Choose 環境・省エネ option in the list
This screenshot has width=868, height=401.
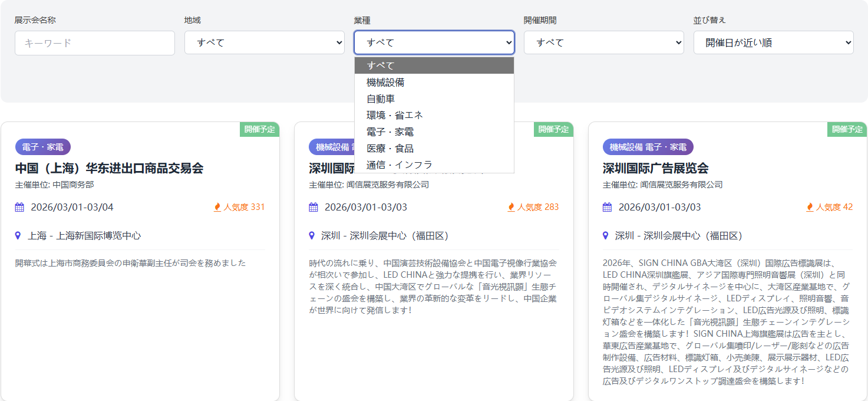[394, 115]
